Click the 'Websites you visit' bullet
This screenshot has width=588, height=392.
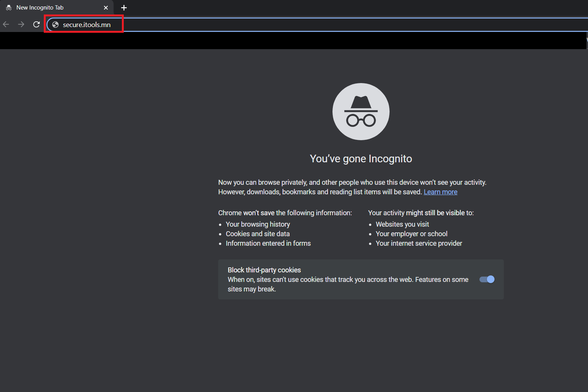coord(402,224)
